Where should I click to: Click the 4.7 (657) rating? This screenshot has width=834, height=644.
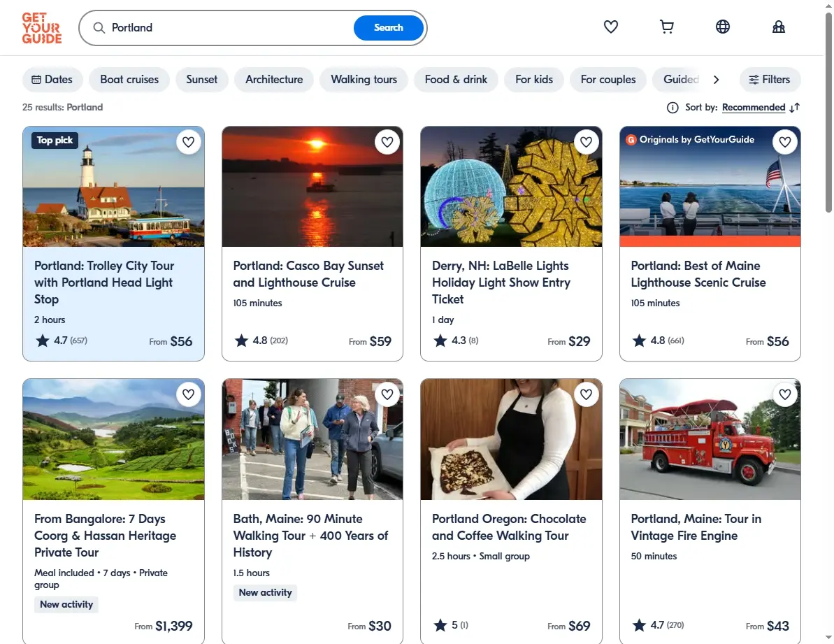(x=61, y=341)
